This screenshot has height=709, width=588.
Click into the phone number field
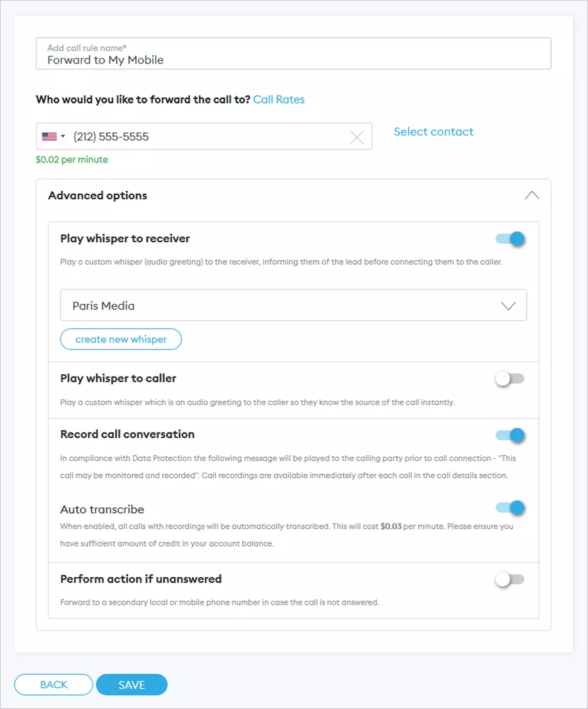click(x=206, y=137)
